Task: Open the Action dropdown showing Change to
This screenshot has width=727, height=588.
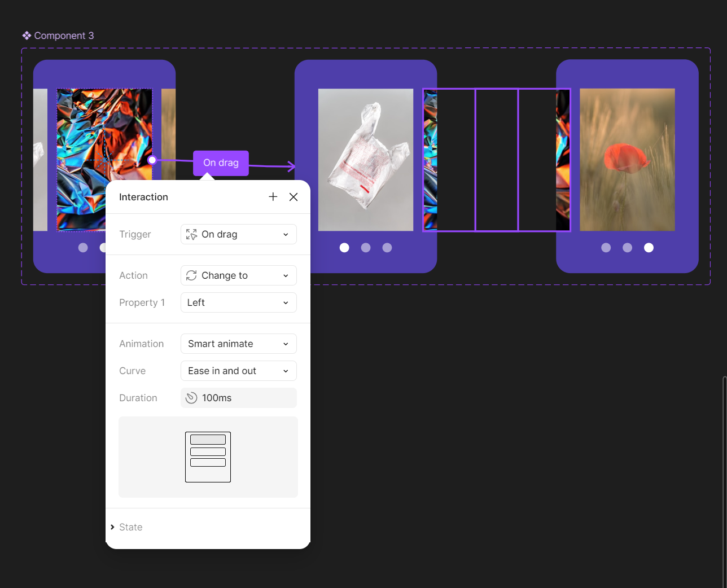Action: [239, 275]
